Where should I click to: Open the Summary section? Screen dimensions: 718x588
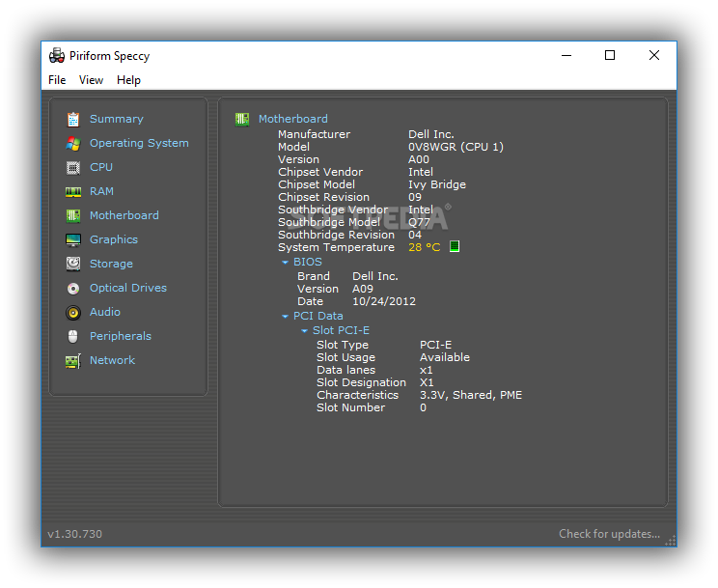117,119
